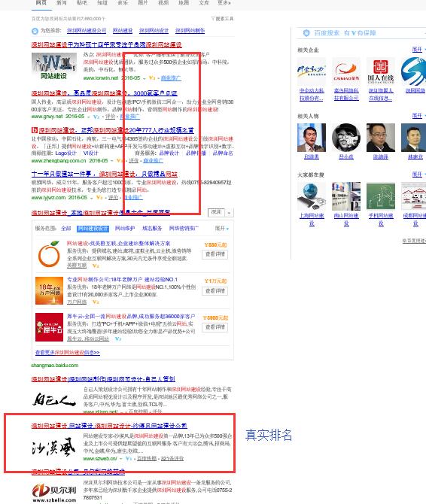Image resolution: width=426 pixels, height=504 pixels.
Task: Open the 沙漠风网站建设公司 result title
Action: tap(109, 426)
